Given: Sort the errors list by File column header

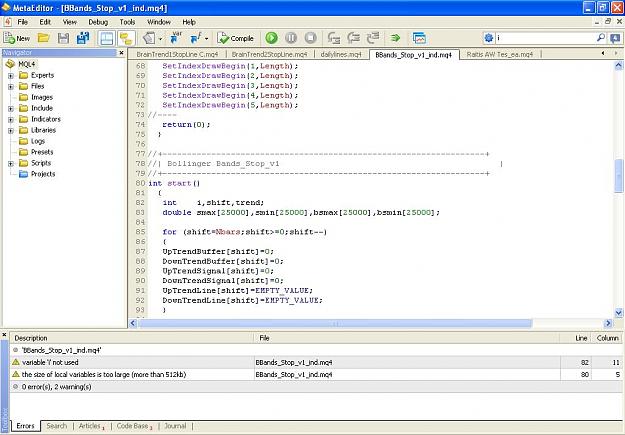Looking at the screenshot, I should (x=407, y=338).
